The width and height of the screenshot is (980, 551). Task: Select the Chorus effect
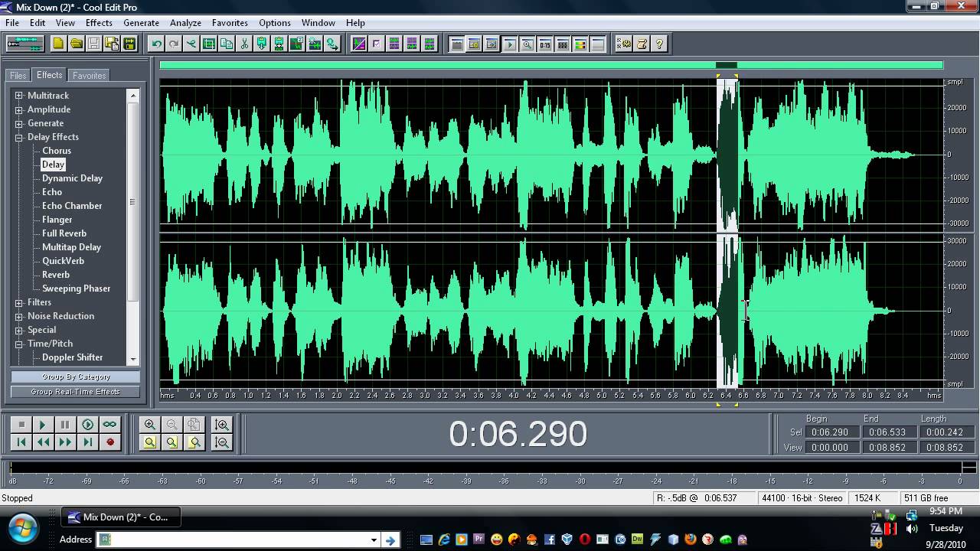click(x=57, y=151)
